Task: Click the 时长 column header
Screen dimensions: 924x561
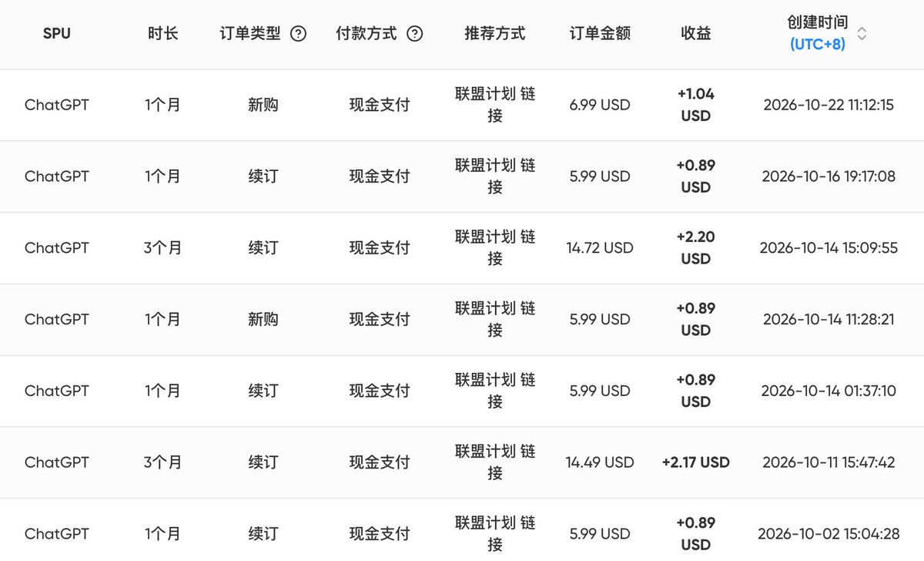Action: 163,34
